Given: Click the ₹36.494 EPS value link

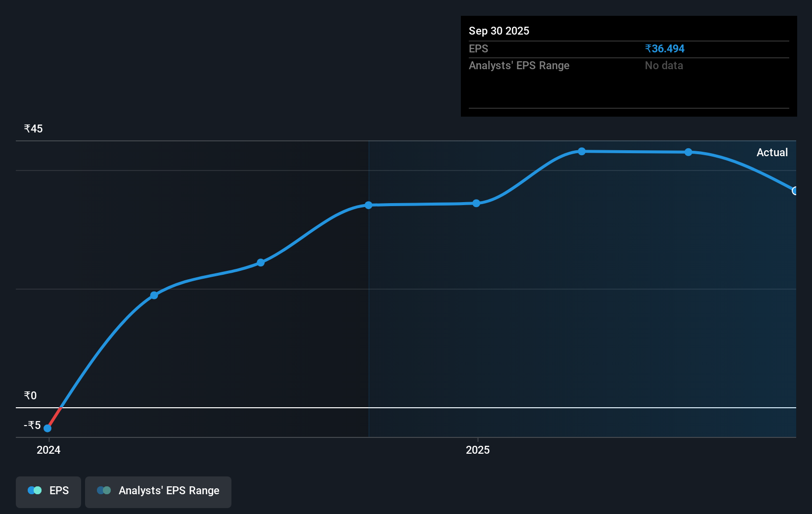Looking at the screenshot, I should (x=664, y=48).
